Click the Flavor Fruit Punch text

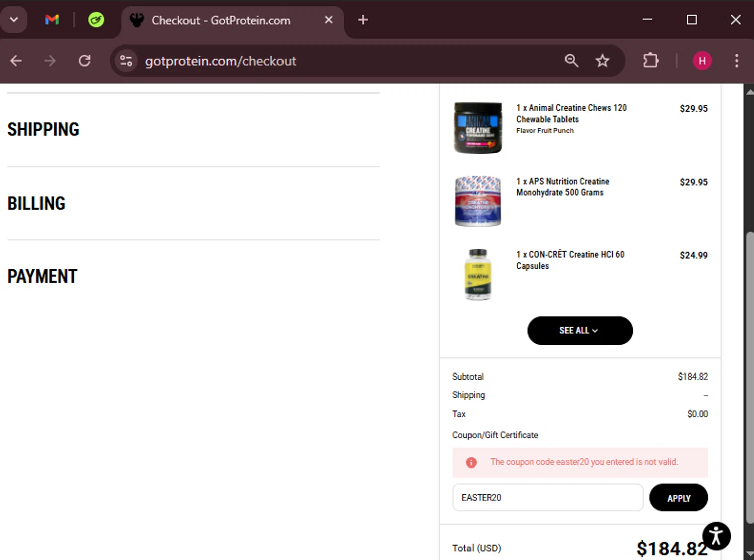545,130
